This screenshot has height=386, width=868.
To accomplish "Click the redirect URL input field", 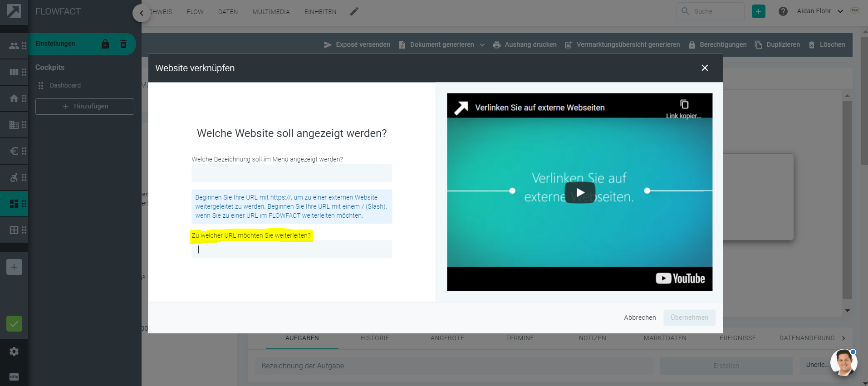I will click(x=292, y=249).
